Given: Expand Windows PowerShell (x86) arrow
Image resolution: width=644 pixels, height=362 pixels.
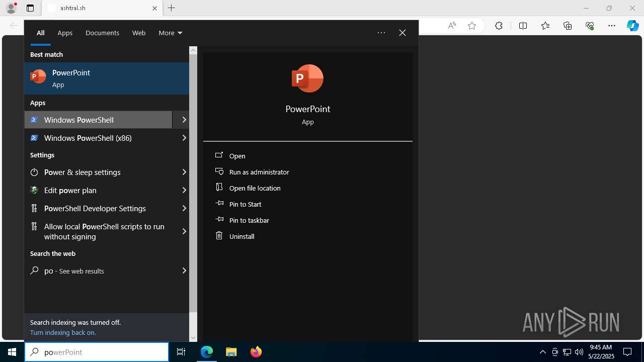Looking at the screenshot, I should [184, 138].
